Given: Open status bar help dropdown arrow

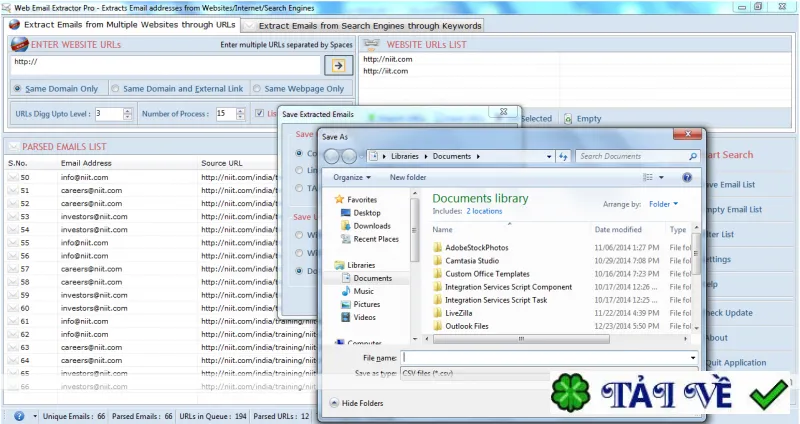Looking at the screenshot, I should (x=35, y=416).
